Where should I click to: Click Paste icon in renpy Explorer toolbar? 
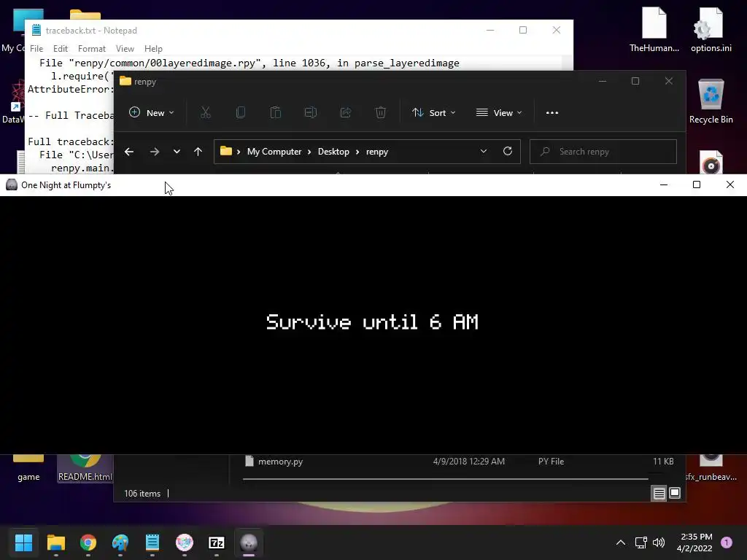pos(275,113)
